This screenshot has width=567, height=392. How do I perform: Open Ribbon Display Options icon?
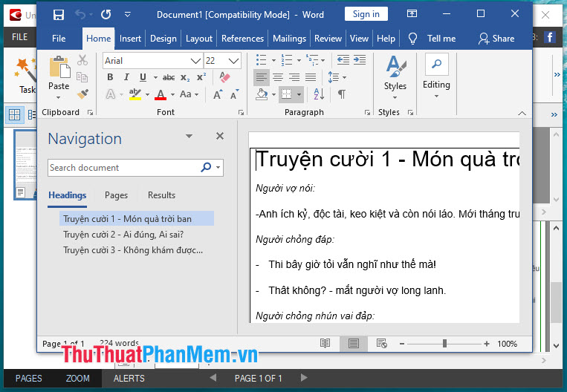(412, 14)
